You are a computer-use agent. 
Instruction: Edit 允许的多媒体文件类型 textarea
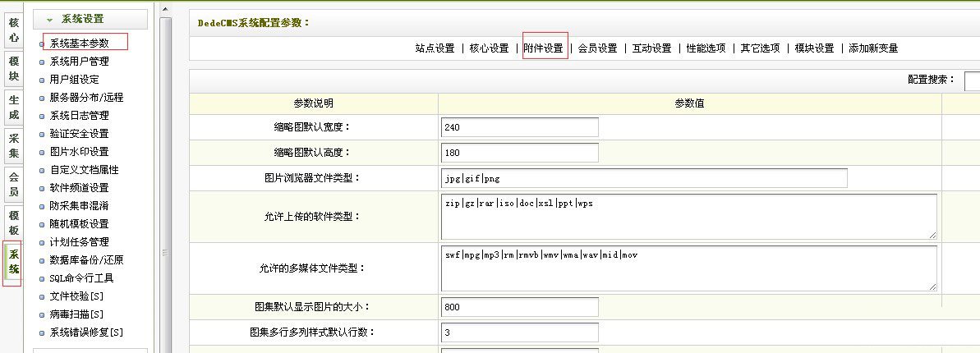click(688, 268)
